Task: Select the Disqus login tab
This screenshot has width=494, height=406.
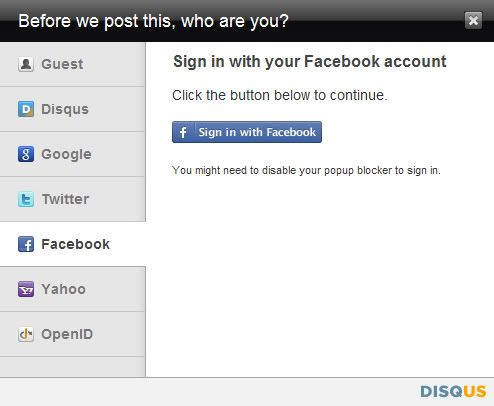Action: 73,109
